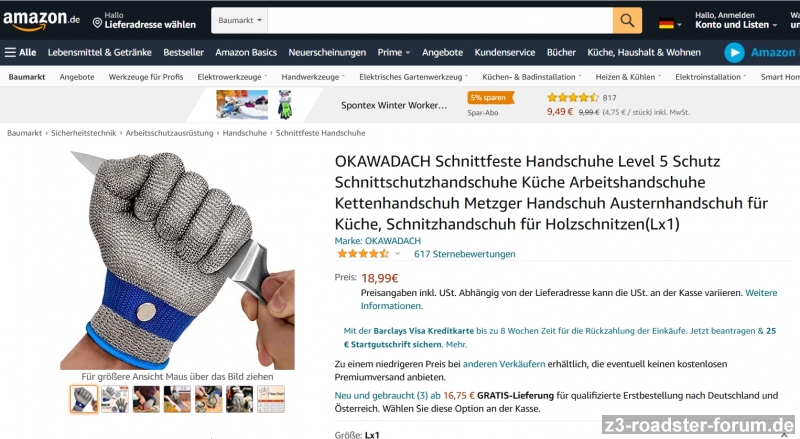Click the product star rating icons
Image resolution: width=800 pixels, height=439 pixels.
point(363,254)
